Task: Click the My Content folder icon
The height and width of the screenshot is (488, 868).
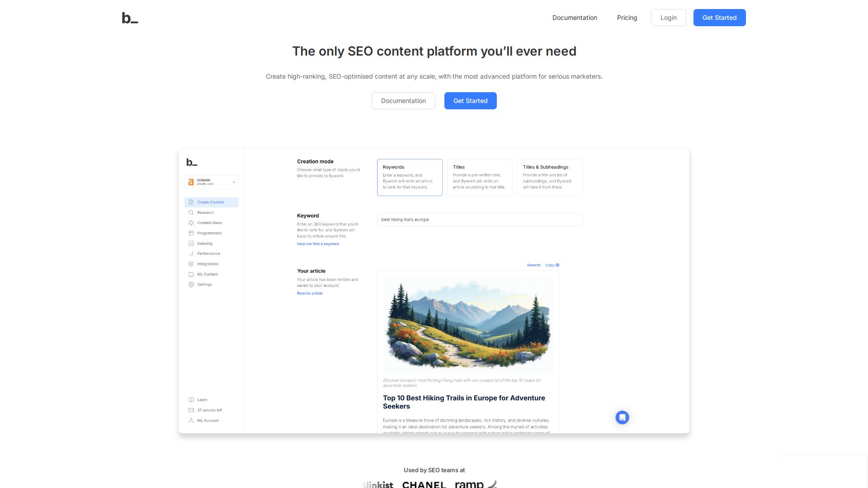Action: [x=191, y=274]
